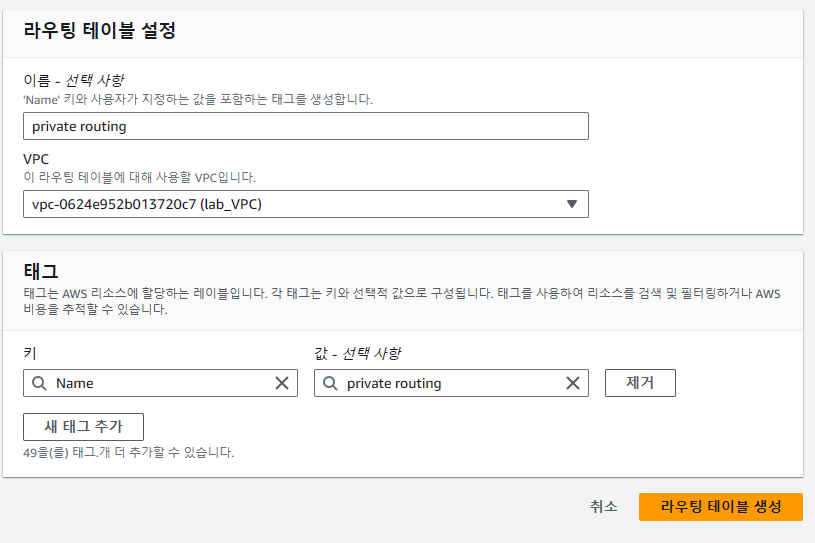Clear the Name tag key with X icon
815x543 pixels.
tap(282, 383)
